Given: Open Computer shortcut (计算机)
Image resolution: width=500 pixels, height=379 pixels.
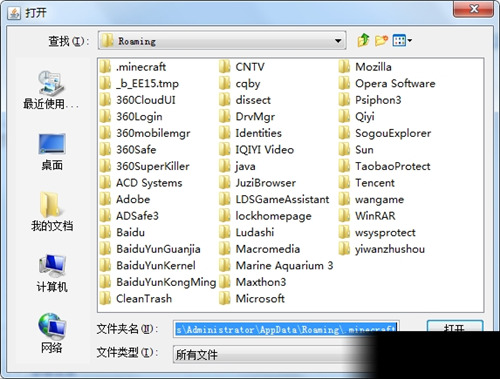Looking at the screenshot, I should (x=52, y=273).
